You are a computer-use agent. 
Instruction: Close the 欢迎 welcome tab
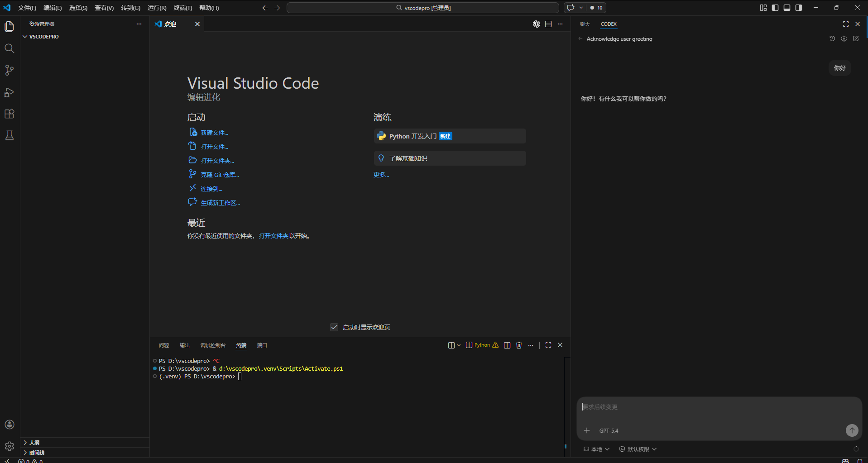coord(197,24)
